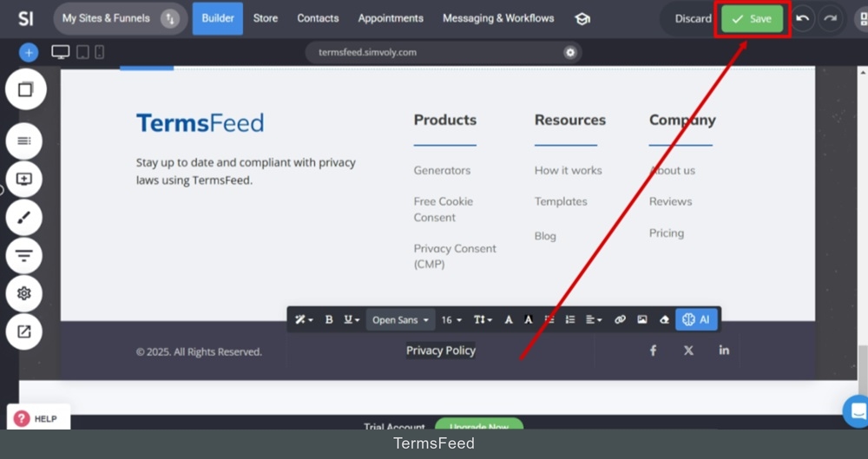Click the blue add element plus button
The height and width of the screenshot is (459, 868).
point(29,53)
